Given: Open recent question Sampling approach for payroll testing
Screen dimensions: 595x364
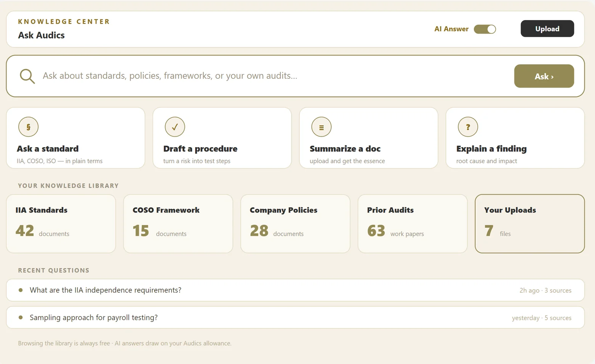Looking at the screenshot, I should click(x=295, y=318).
